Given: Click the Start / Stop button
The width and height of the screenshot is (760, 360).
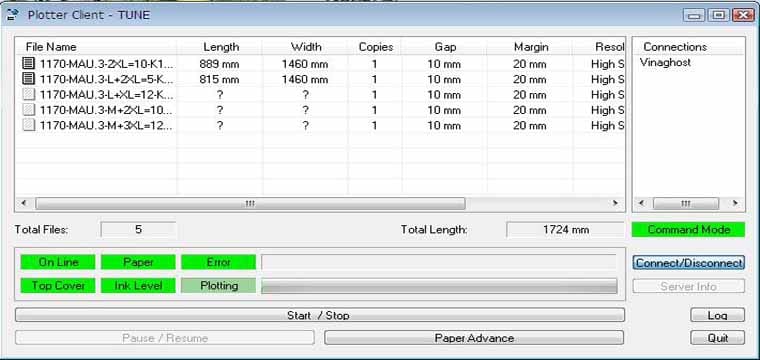Looking at the screenshot, I should 320,315.
